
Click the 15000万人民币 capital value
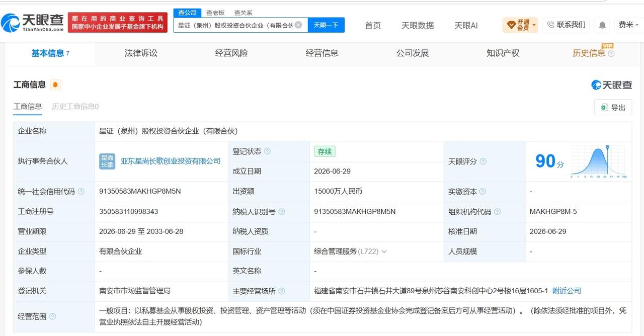click(338, 192)
